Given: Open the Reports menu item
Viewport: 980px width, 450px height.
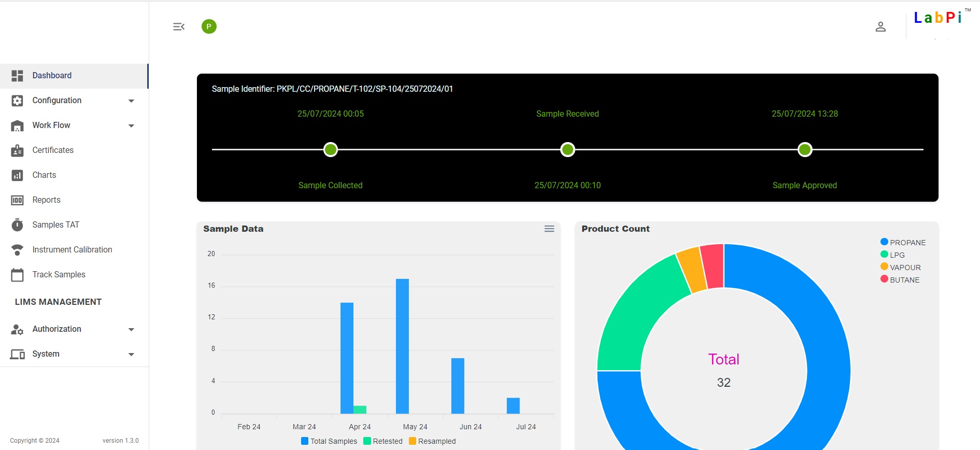Looking at the screenshot, I should pyautogui.click(x=46, y=200).
